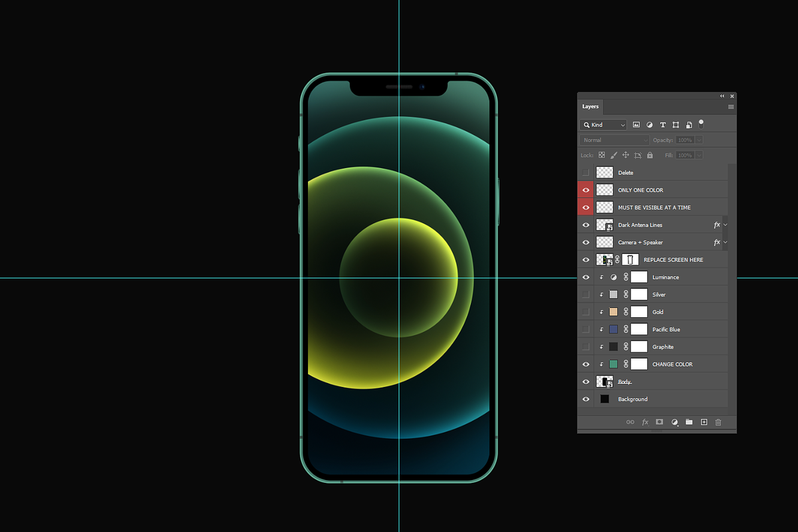Screen dimensions: 798x532
Task: Add layer style fx at panel bottom
Action: [x=645, y=422]
